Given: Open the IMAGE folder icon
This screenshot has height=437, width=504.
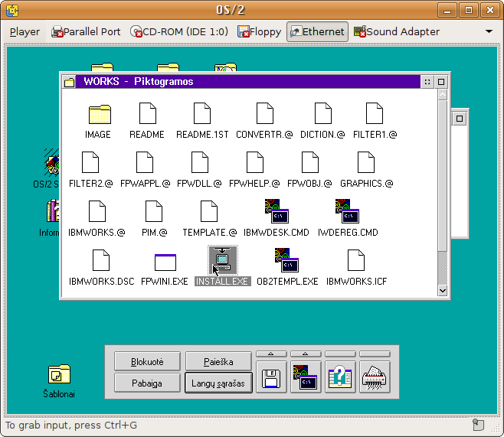Looking at the screenshot, I should coord(100,114).
